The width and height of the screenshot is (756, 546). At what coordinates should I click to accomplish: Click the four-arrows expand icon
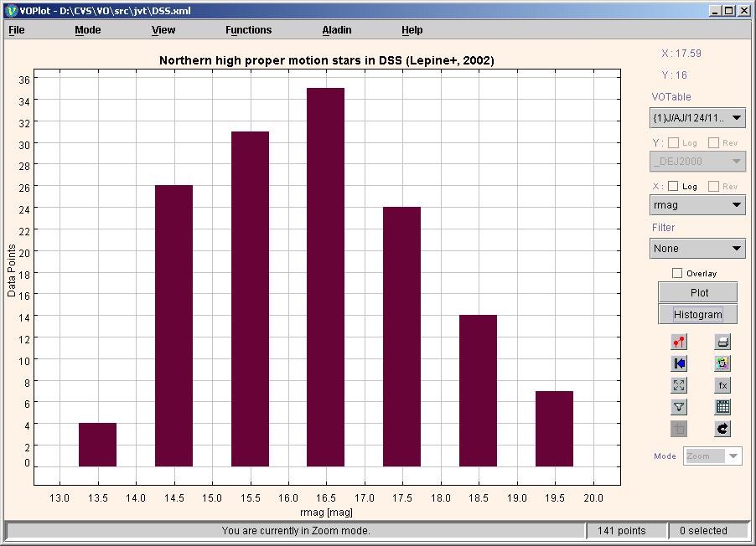coord(679,385)
